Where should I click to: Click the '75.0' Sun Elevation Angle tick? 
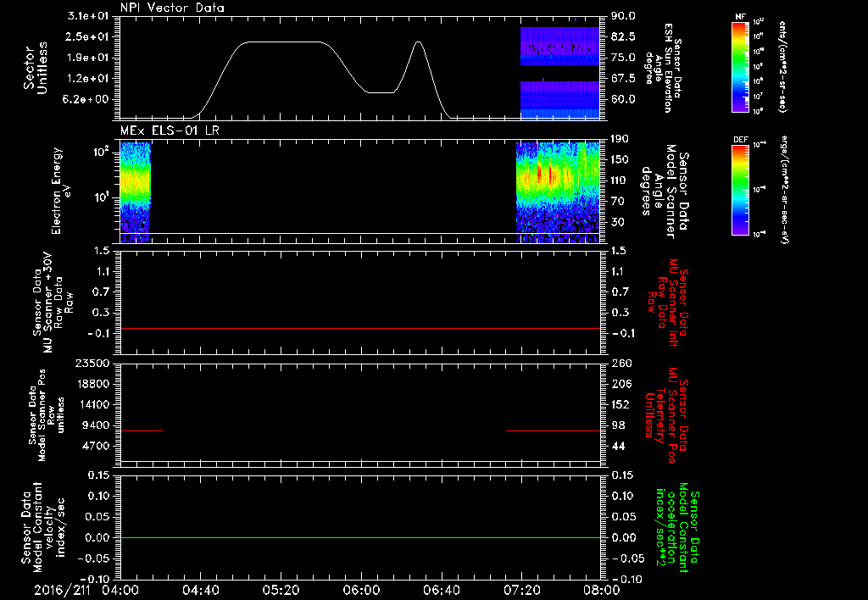pyautogui.click(x=623, y=58)
